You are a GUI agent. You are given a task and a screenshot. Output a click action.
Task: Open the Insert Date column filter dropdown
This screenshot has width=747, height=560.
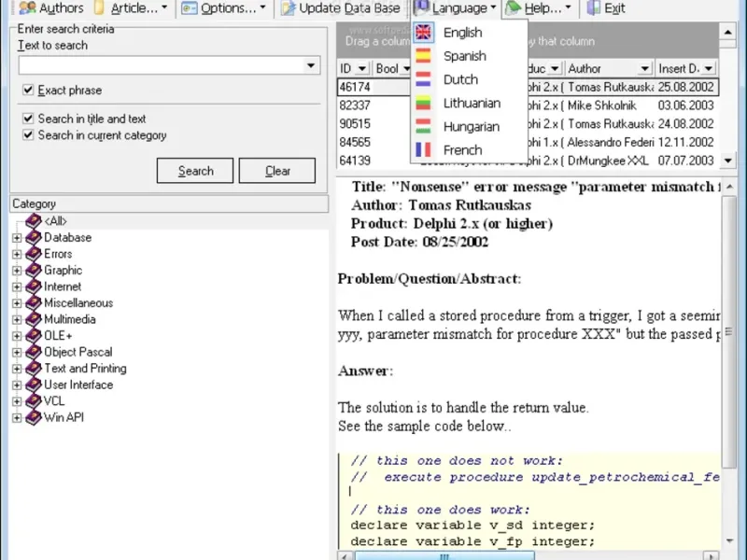pos(709,68)
